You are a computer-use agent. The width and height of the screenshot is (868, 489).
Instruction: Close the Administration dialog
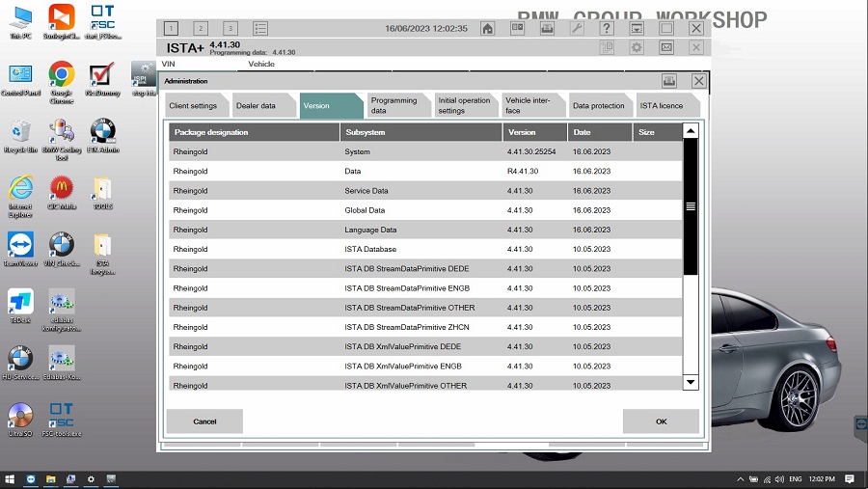pos(698,81)
